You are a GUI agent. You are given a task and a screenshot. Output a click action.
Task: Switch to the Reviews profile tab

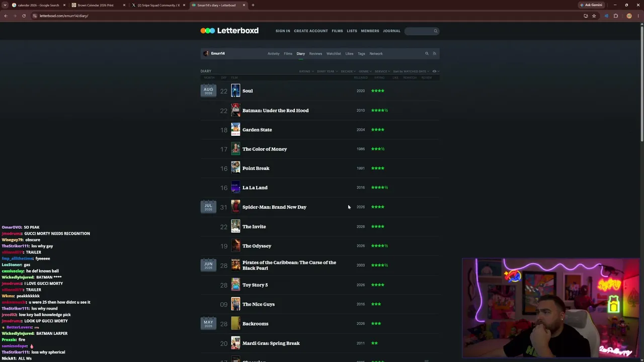315,53
